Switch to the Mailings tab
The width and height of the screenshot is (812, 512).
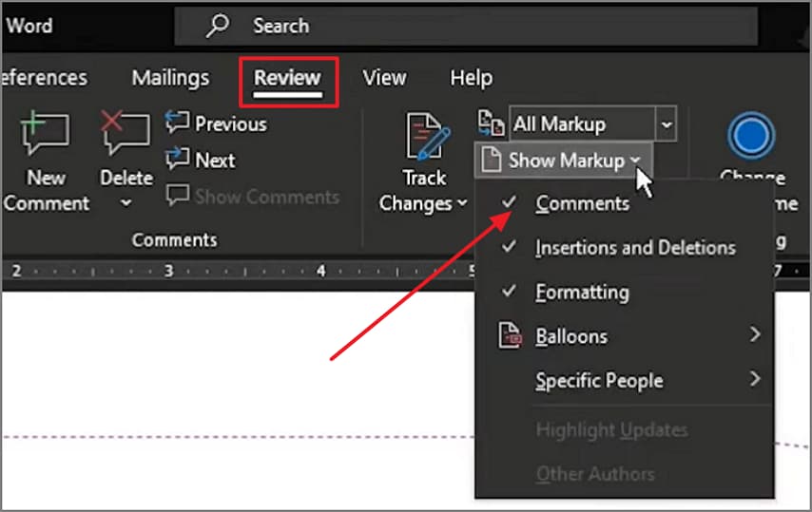tap(170, 78)
